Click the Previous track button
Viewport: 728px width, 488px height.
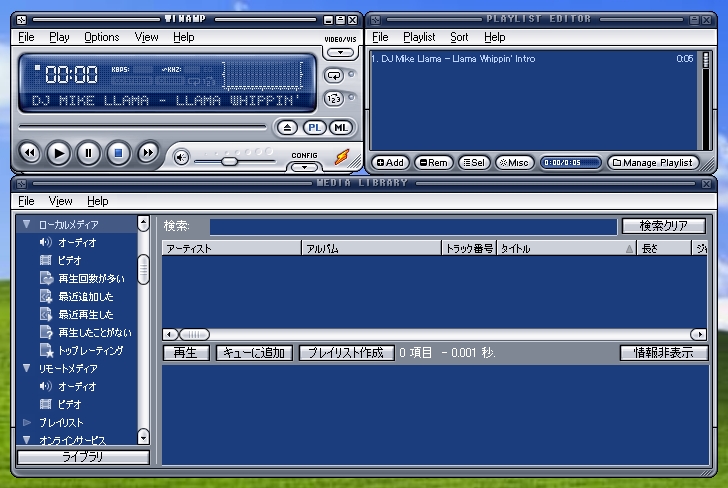point(30,153)
